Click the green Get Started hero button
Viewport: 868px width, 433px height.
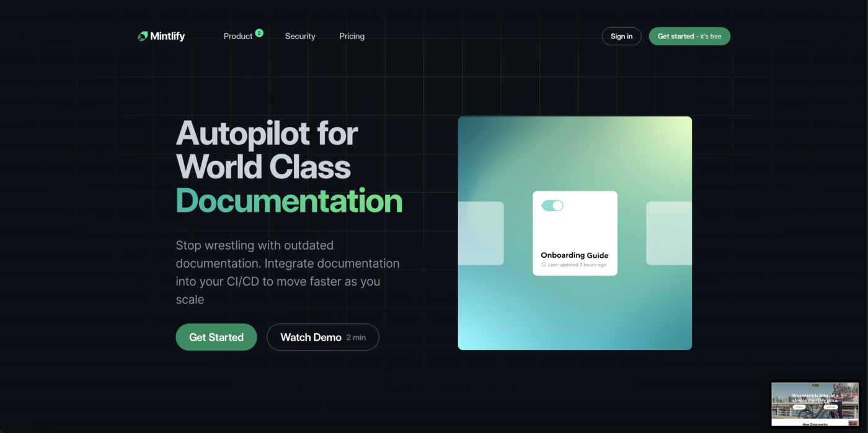[216, 337]
